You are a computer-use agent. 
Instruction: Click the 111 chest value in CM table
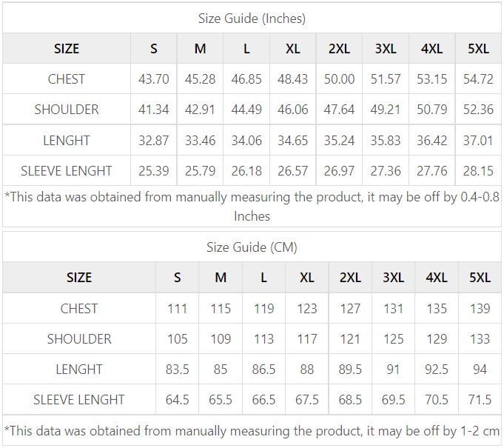(x=177, y=309)
